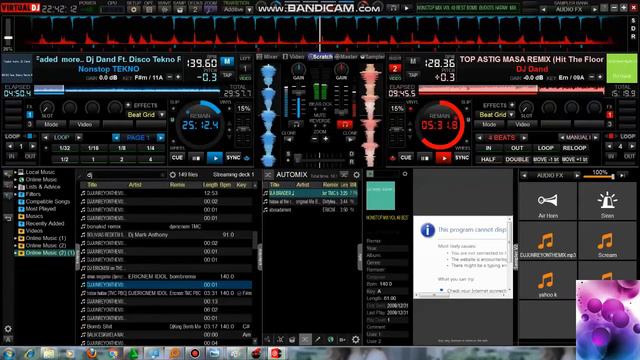Increase right deck 4 BEATS loop size arrow
The image size is (640, 360).
pos(524,138)
